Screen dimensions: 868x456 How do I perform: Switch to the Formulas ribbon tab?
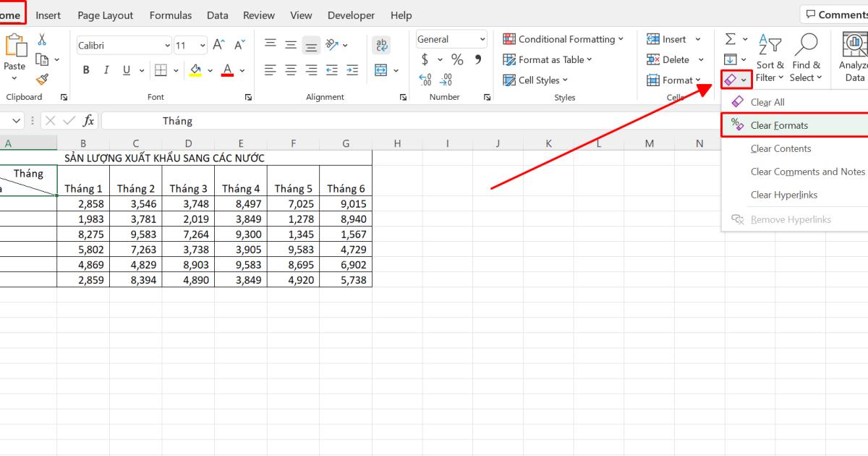171,14
